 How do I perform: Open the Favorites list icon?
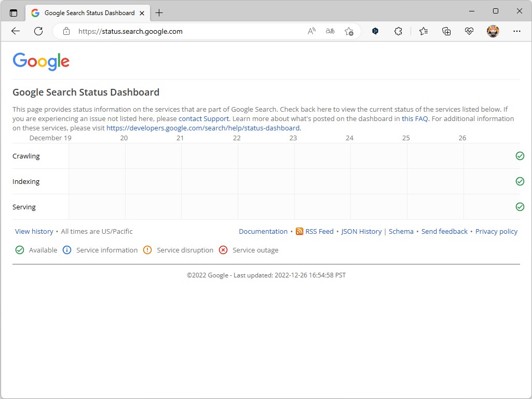click(424, 31)
